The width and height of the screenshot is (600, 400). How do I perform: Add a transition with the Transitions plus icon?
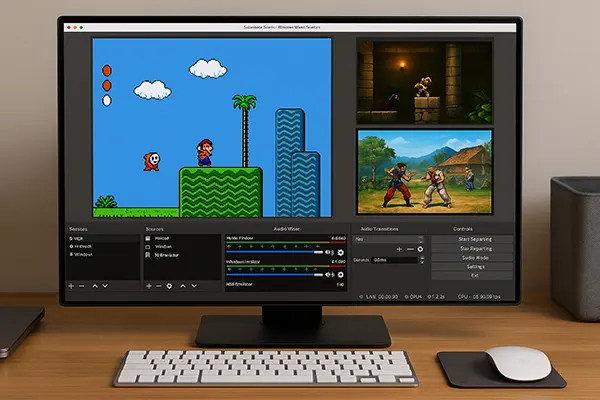coord(399,249)
